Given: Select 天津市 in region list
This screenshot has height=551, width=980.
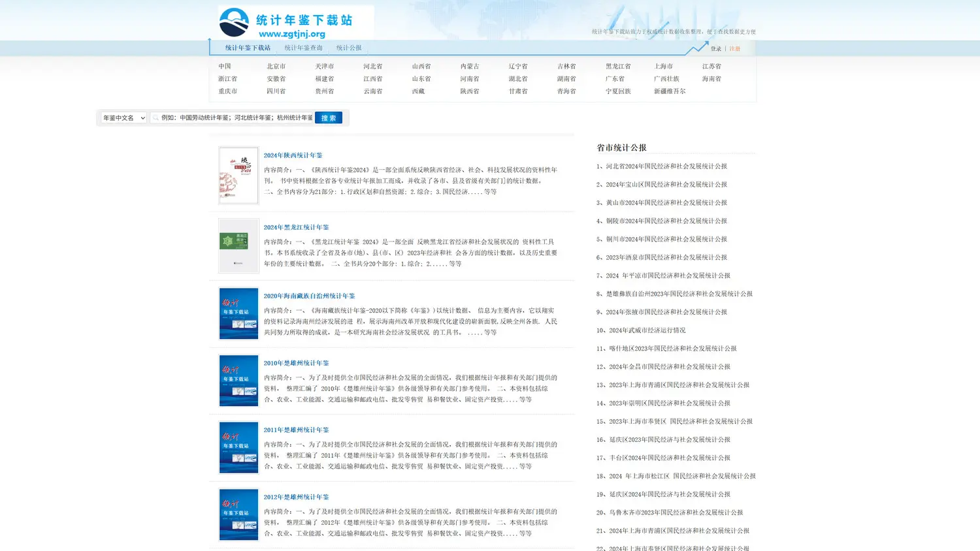Looking at the screenshot, I should [325, 67].
